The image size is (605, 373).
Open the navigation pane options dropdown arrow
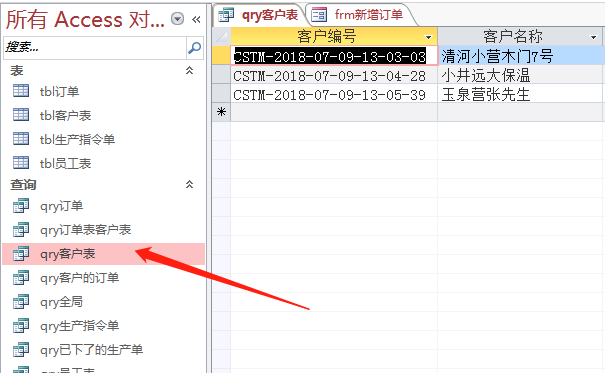click(177, 19)
